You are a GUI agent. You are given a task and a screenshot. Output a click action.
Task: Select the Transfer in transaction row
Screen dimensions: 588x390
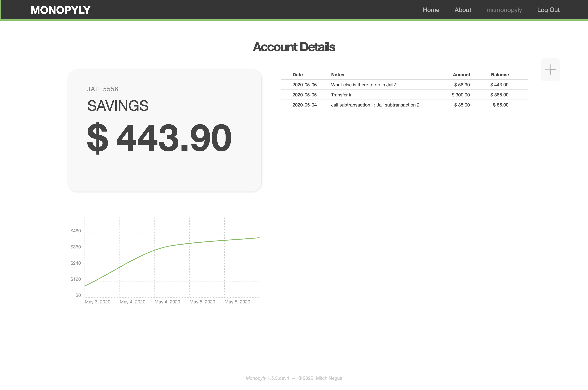click(342, 95)
